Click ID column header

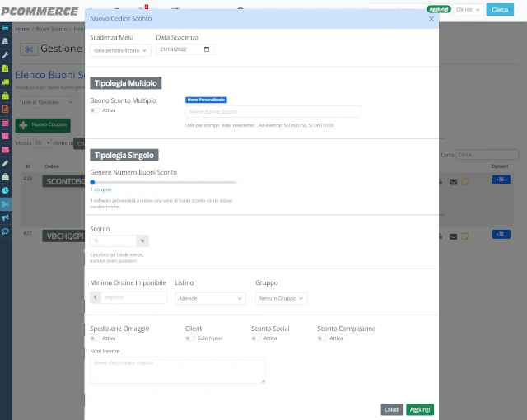28,166
